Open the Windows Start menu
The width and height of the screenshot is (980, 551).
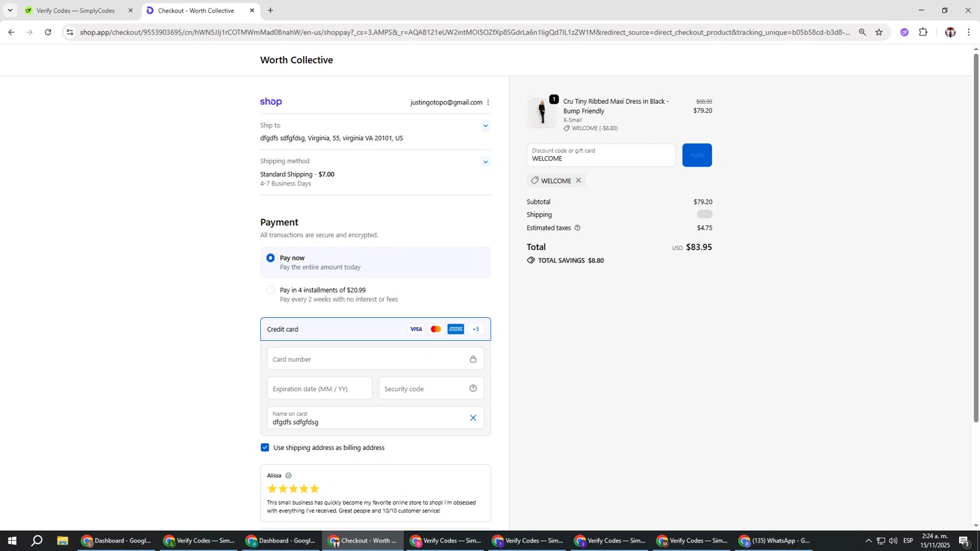tap(11, 541)
